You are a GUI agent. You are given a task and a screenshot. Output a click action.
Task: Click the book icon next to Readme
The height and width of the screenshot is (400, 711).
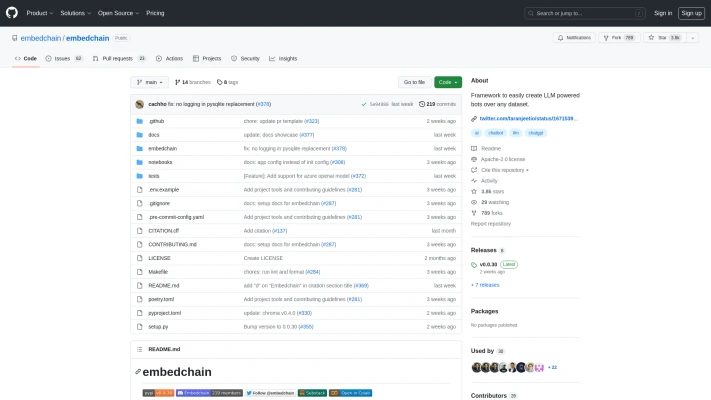point(474,148)
